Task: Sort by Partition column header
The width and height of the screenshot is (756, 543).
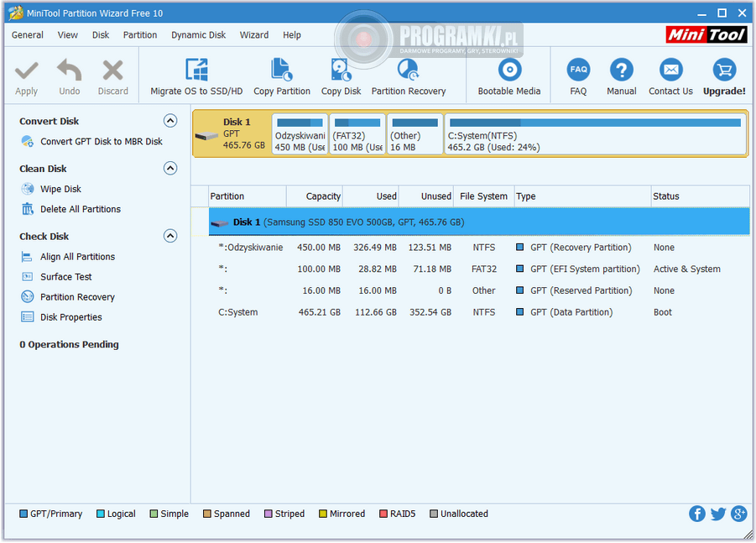Action: (248, 196)
